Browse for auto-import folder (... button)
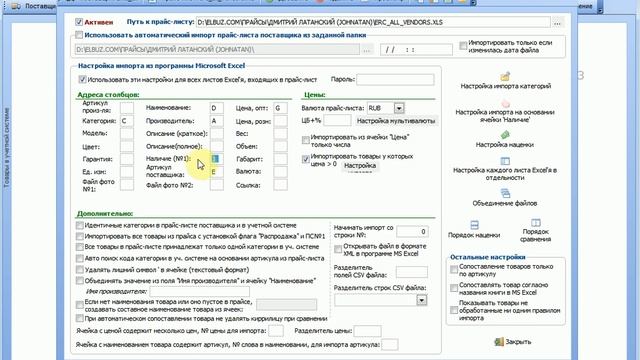This screenshot has width=640, height=360. (367, 50)
